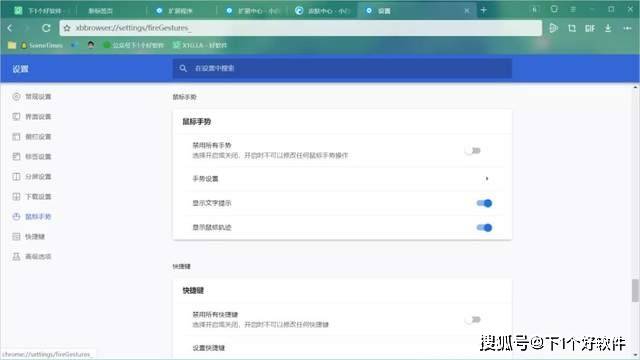Expand 手势设置 with its arrow
Viewport: 640px width, 360px height.
click(487, 179)
